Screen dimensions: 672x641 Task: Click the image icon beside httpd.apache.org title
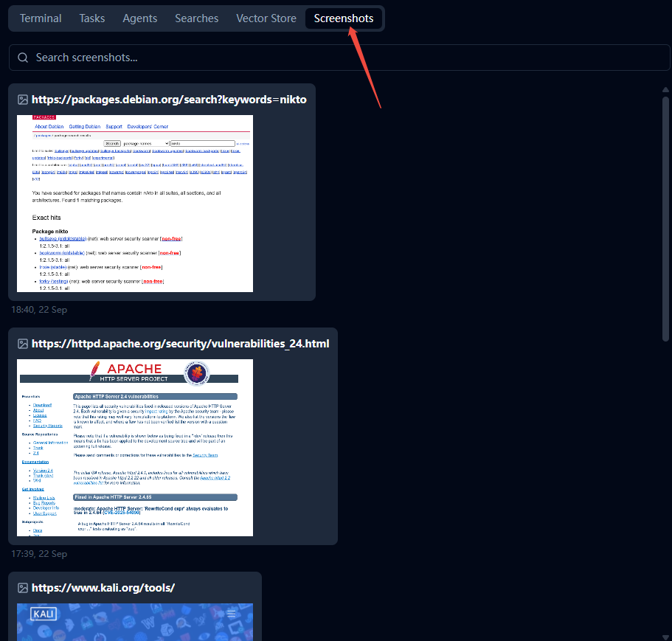(23, 344)
